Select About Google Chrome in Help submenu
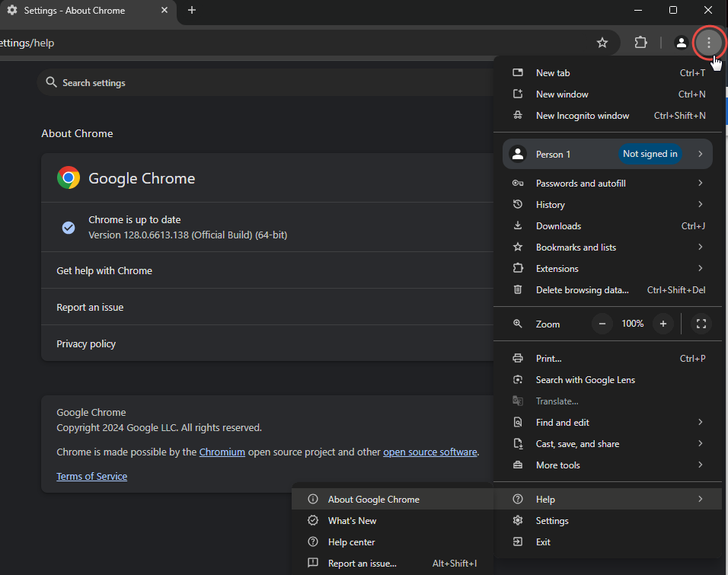This screenshot has width=728, height=575. tap(373, 500)
